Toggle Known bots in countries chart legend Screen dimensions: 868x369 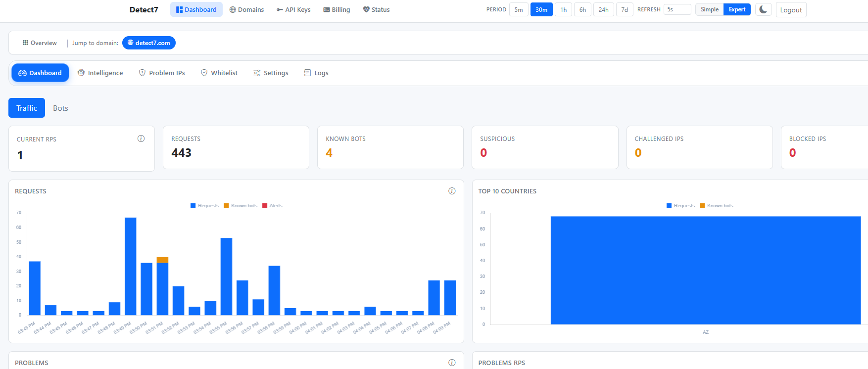pyautogui.click(x=717, y=206)
